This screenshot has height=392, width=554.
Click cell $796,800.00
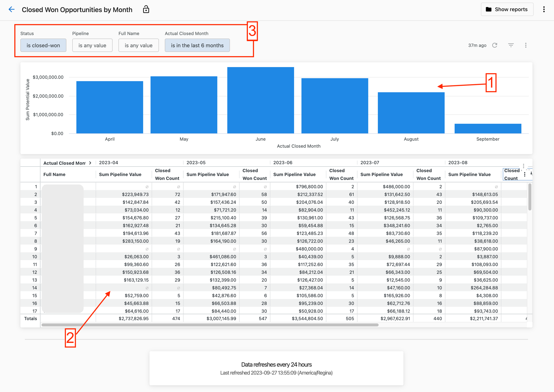(309, 187)
